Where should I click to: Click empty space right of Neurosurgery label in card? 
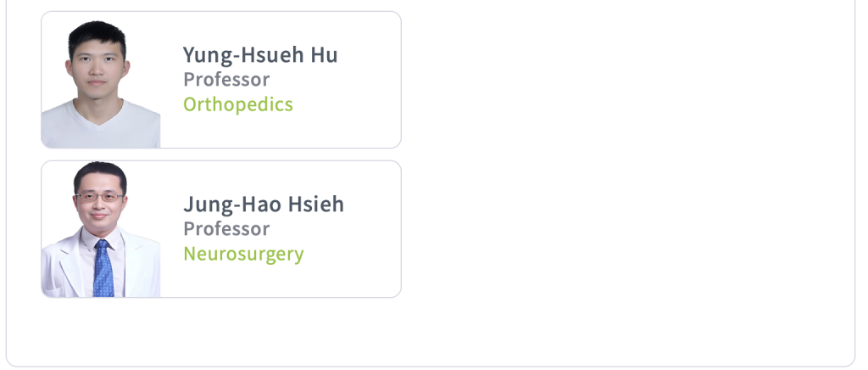[x=352, y=255]
